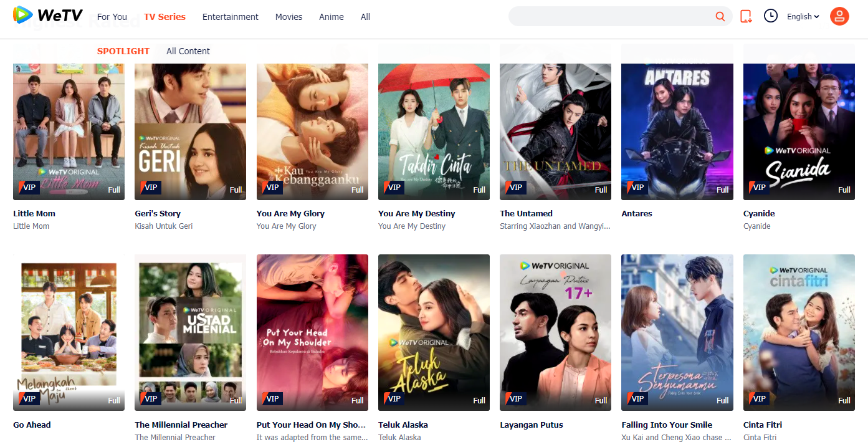Open the Ustad Milenial poster

point(190,332)
